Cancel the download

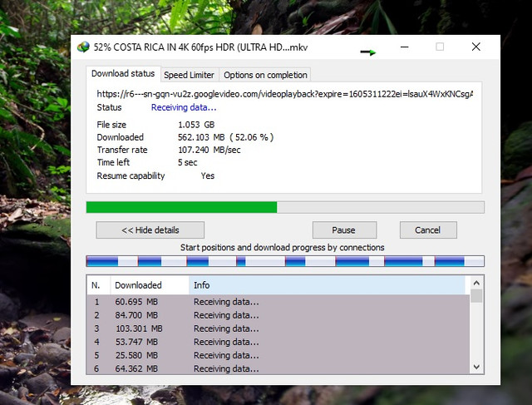coord(428,230)
